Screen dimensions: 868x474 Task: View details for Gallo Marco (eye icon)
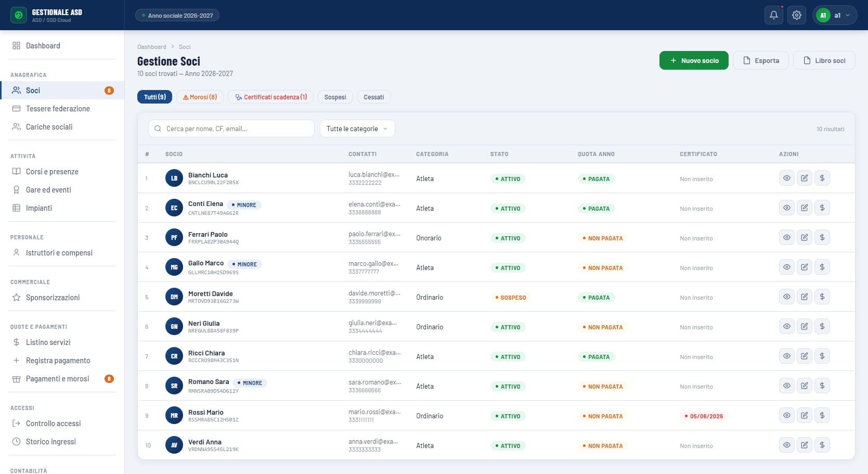pyautogui.click(x=787, y=267)
